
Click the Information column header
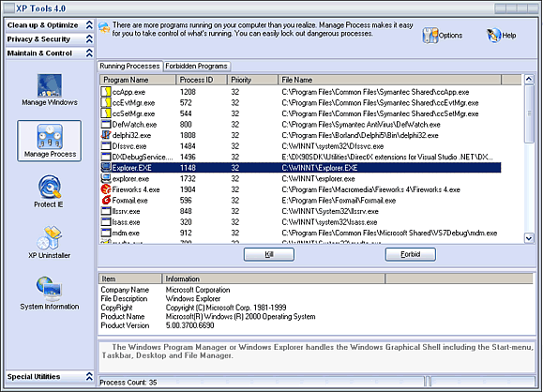(274, 279)
